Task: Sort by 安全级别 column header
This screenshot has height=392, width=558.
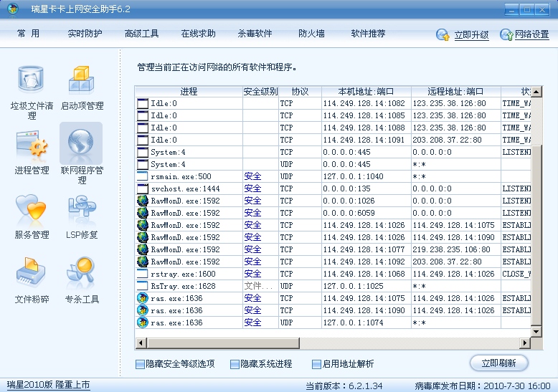Action: [x=260, y=92]
